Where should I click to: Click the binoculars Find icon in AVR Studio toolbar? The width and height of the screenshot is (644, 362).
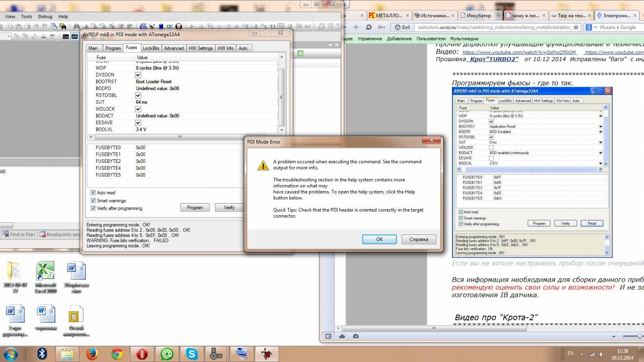76,26
